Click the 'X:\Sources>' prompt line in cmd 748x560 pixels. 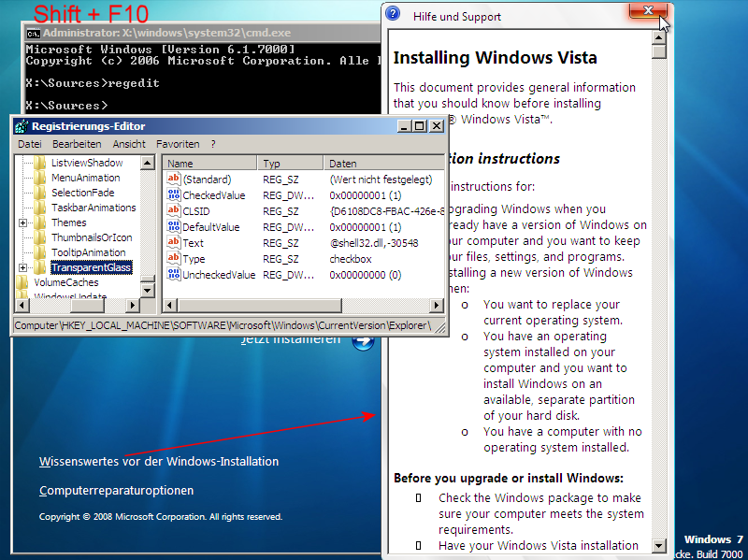point(66,106)
